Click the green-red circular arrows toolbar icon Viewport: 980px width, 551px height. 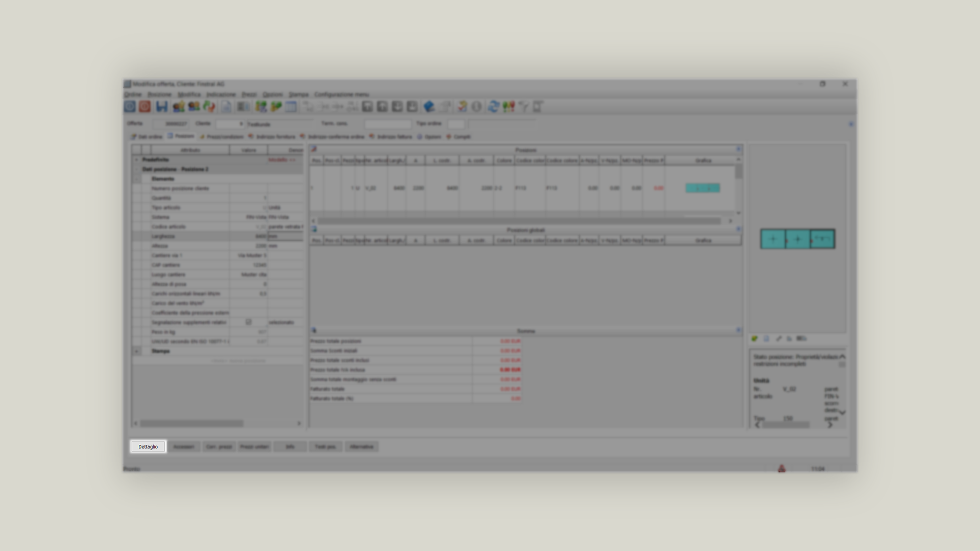tap(209, 107)
